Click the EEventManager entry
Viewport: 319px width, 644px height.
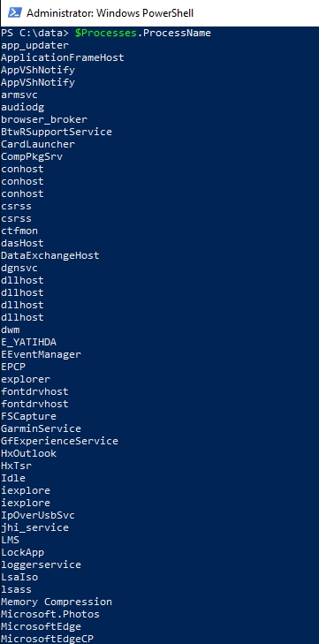pyautogui.click(x=42, y=354)
